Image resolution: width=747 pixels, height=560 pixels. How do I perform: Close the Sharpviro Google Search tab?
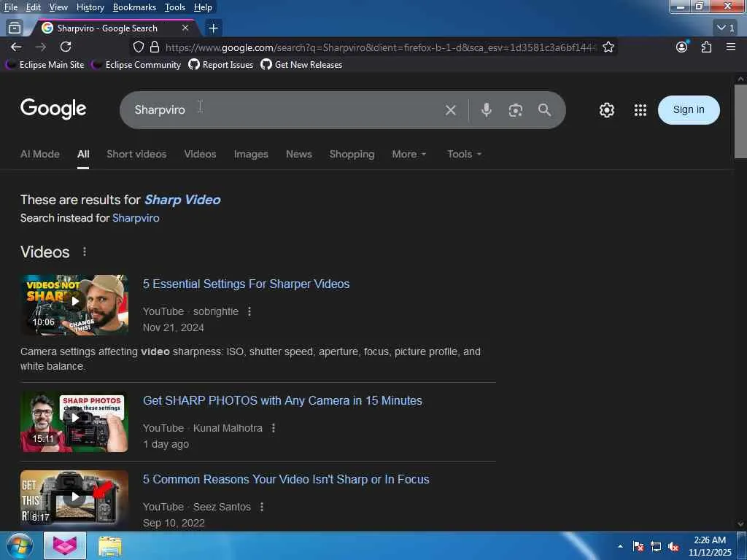pos(185,28)
